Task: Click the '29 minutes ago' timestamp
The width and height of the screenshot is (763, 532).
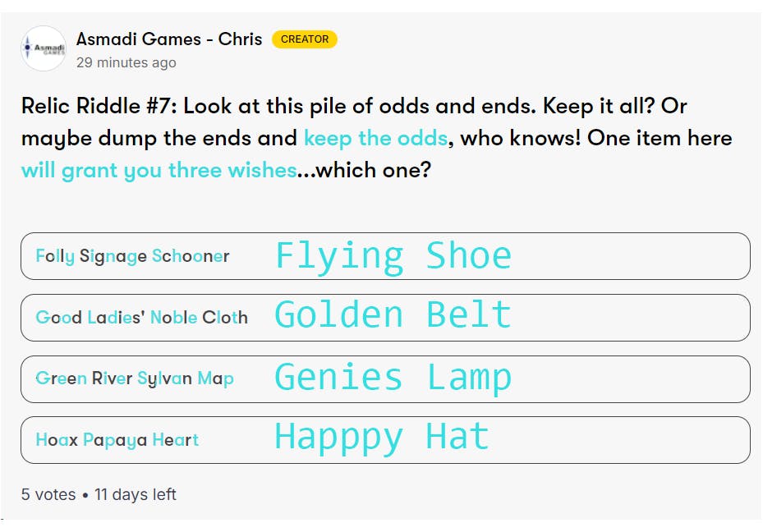Action: (x=126, y=62)
